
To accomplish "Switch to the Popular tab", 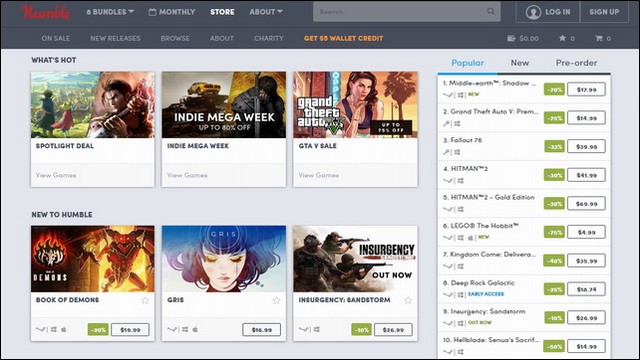I will pos(467,63).
